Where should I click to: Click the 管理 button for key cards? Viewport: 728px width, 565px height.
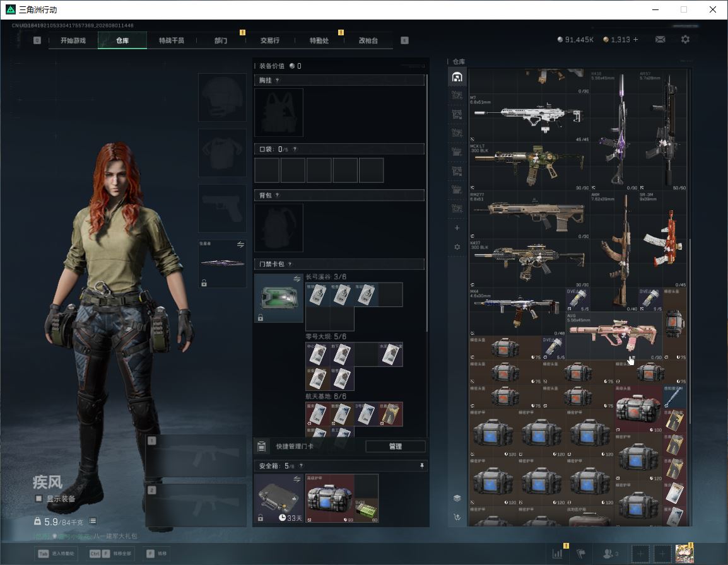(396, 446)
